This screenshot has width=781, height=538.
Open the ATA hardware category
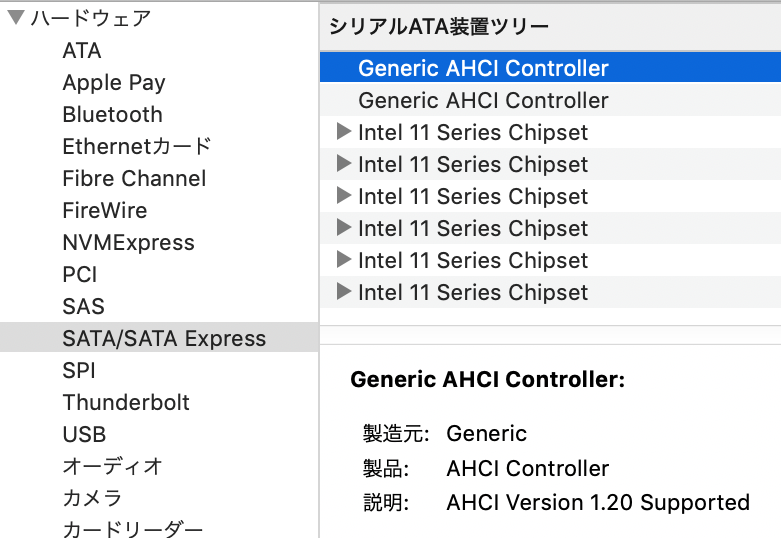coord(82,50)
